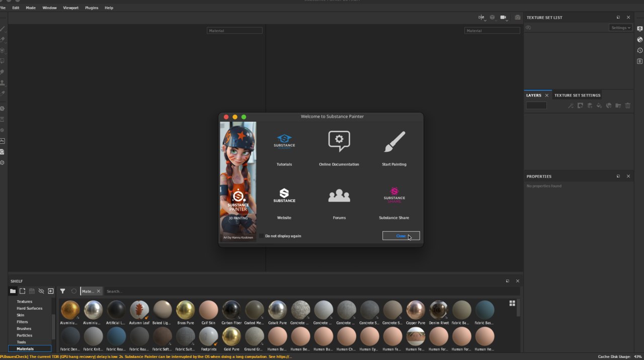The image size is (644, 360).
Task: Click the delete layer trash icon
Action: click(628, 106)
